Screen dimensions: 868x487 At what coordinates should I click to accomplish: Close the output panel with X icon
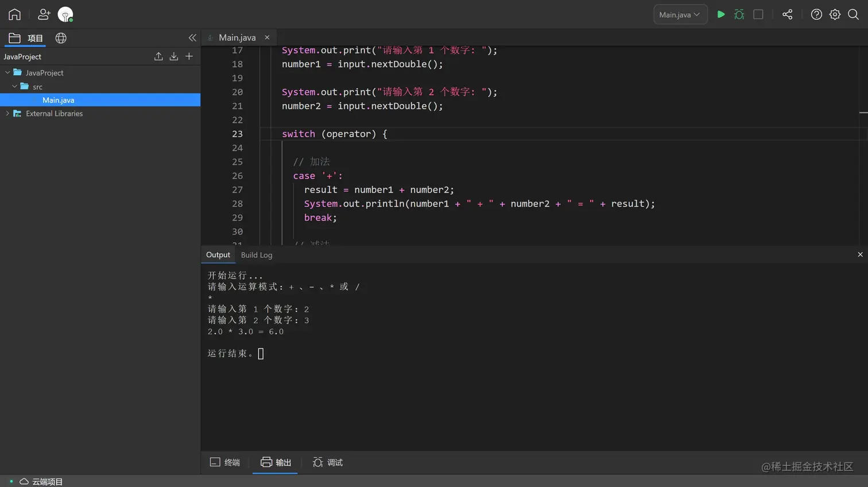[x=860, y=254]
